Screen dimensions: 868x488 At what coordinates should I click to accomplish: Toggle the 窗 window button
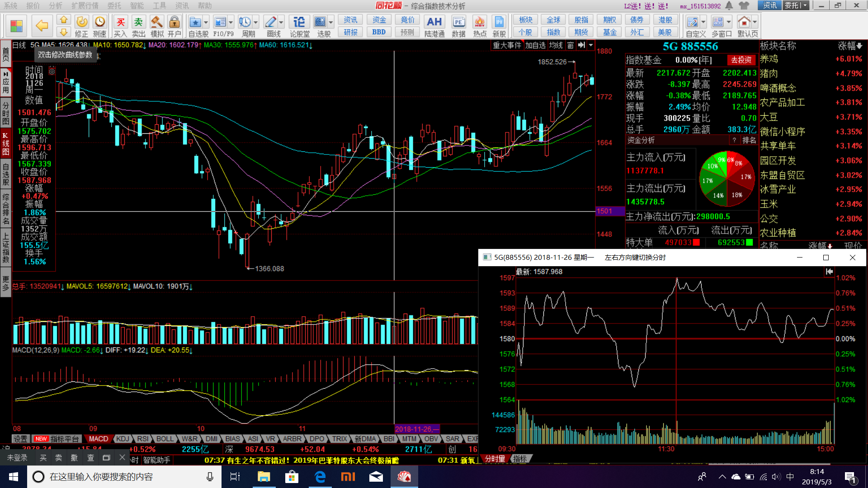(571, 45)
